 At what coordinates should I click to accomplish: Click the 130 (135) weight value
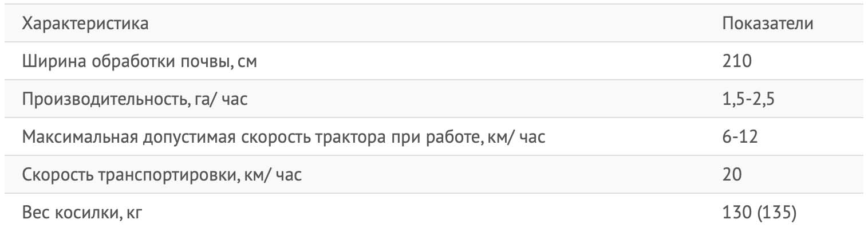pyautogui.click(x=759, y=213)
